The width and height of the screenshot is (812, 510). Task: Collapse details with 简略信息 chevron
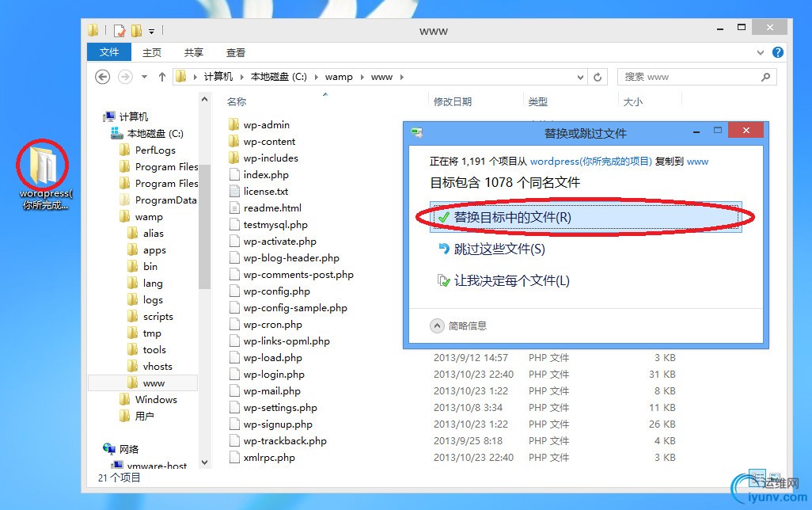click(x=437, y=325)
